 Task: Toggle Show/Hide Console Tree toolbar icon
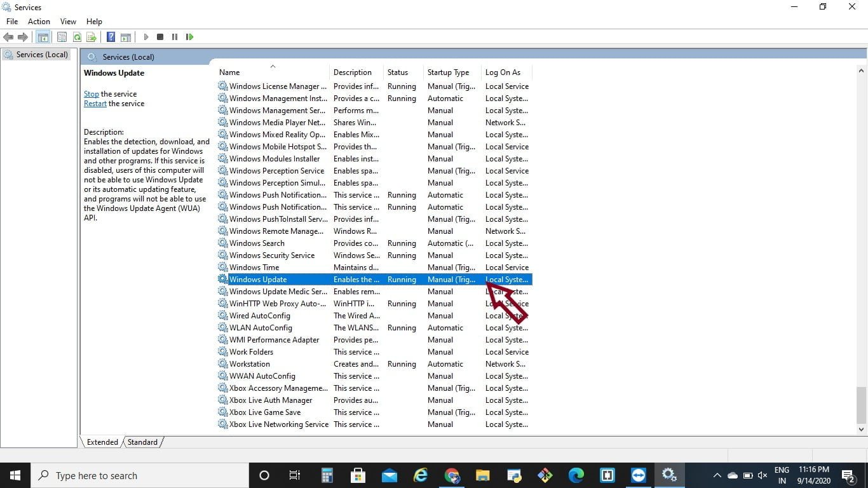(43, 37)
